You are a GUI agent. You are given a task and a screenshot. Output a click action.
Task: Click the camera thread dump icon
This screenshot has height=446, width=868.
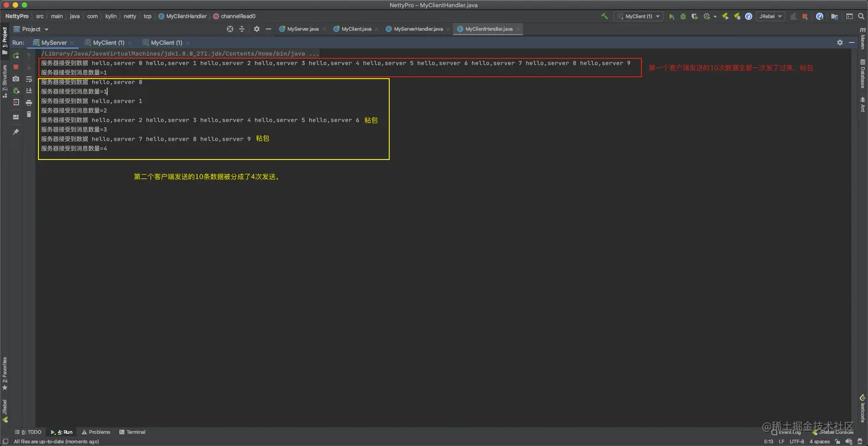pyautogui.click(x=16, y=79)
